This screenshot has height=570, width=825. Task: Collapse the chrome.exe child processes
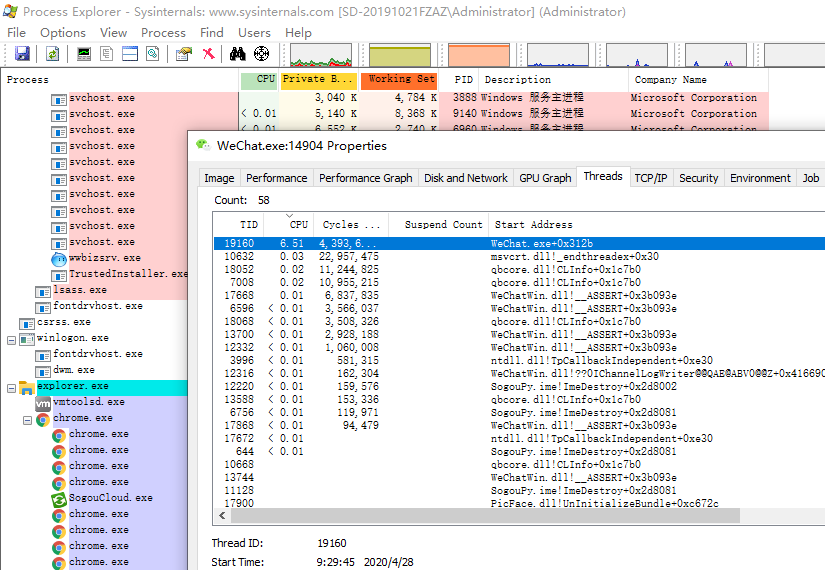(x=28, y=418)
